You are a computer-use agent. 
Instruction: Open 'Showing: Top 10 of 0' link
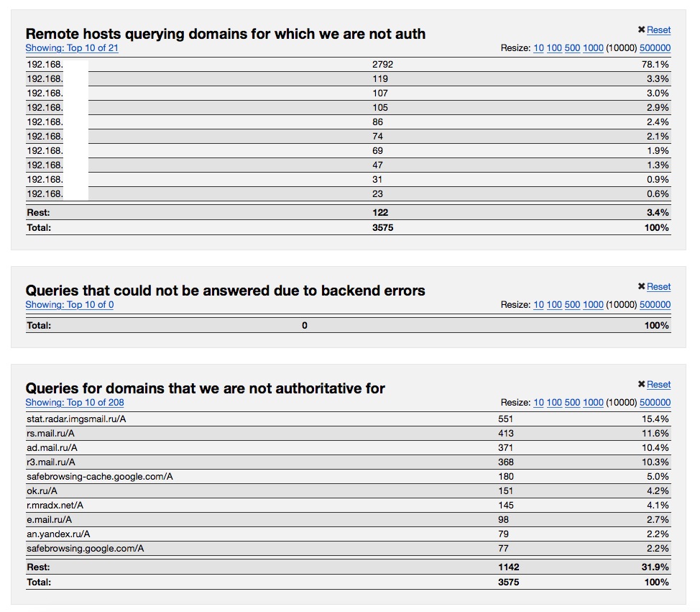[70, 305]
